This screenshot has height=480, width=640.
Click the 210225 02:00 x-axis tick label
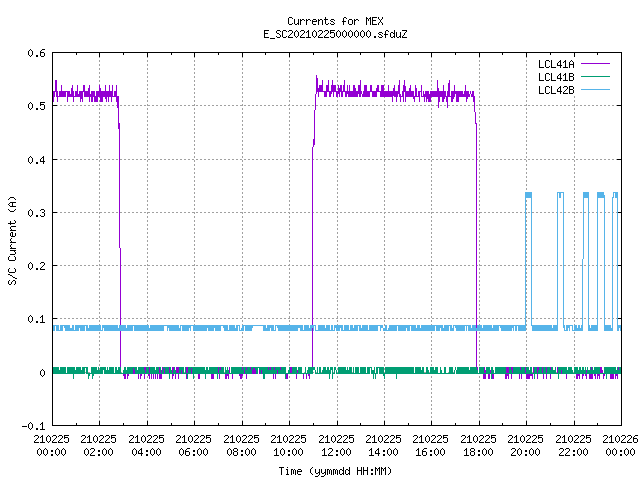[98, 446]
